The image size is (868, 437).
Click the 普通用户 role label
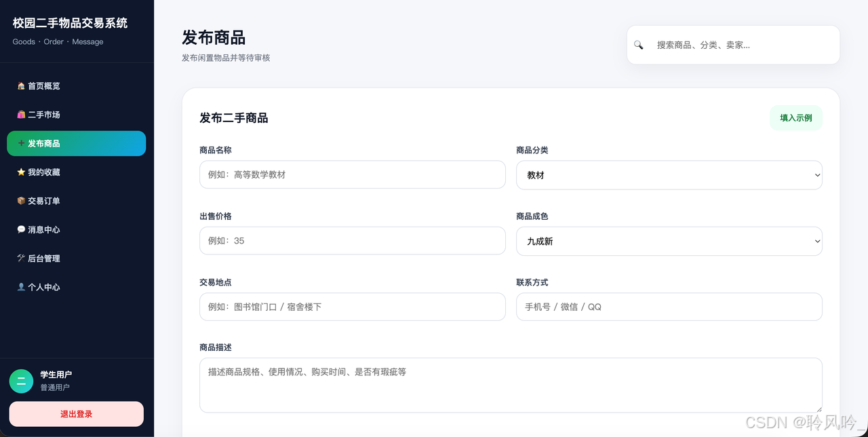click(55, 387)
